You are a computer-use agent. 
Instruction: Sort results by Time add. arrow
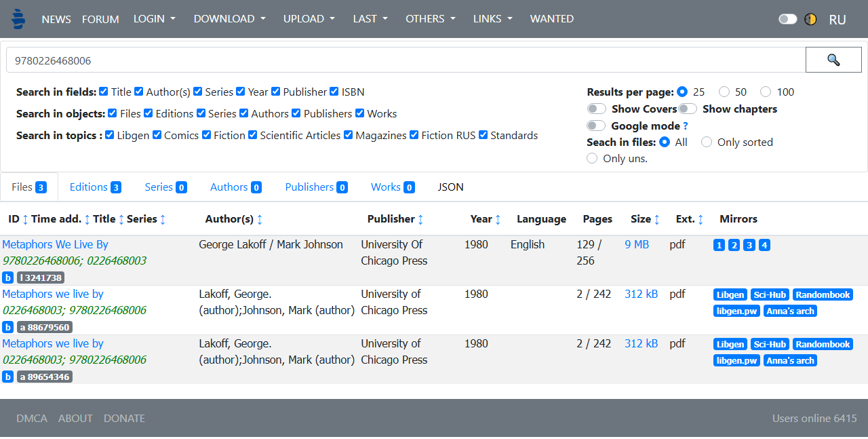click(87, 219)
